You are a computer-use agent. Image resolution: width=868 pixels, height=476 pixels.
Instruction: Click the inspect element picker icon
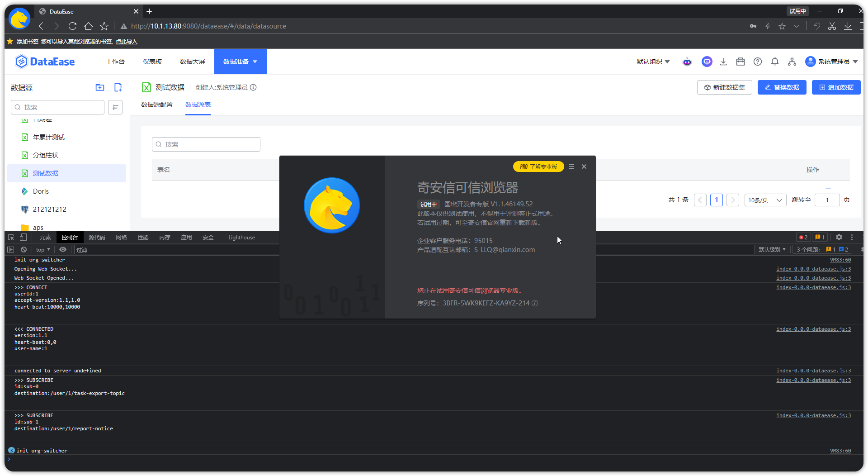pyautogui.click(x=11, y=237)
